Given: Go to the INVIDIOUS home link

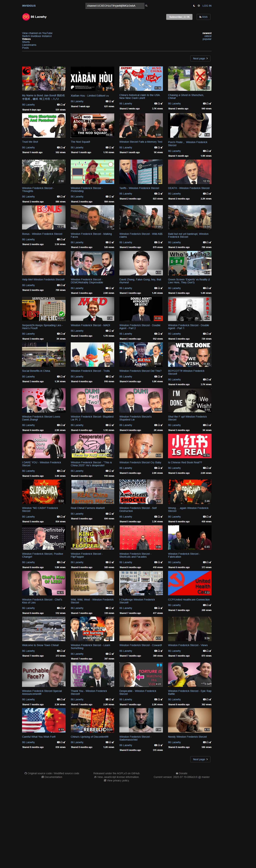Looking at the screenshot, I should point(29,6).
